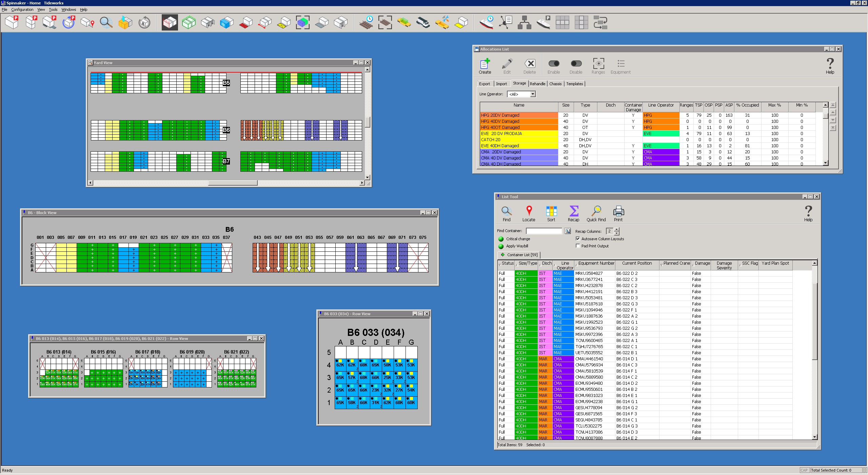Click the Find Container input field

(x=544, y=231)
